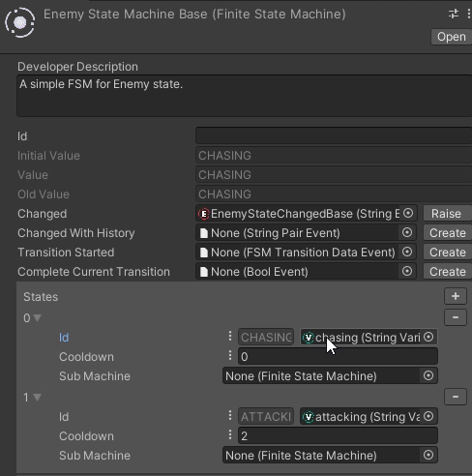
Task: Click the Initial Value field showing CHASING
Action: point(334,156)
